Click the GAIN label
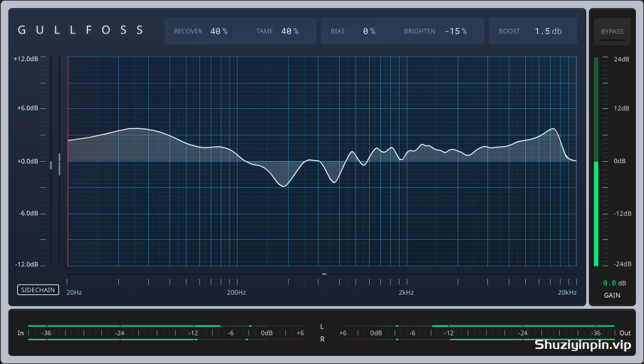The image size is (644, 364). pyautogui.click(x=612, y=295)
